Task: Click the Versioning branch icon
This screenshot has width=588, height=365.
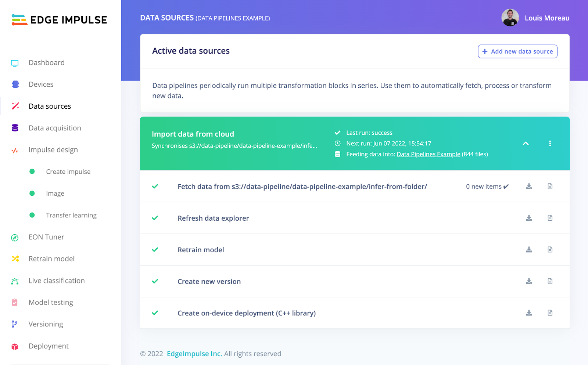Action: click(x=14, y=324)
